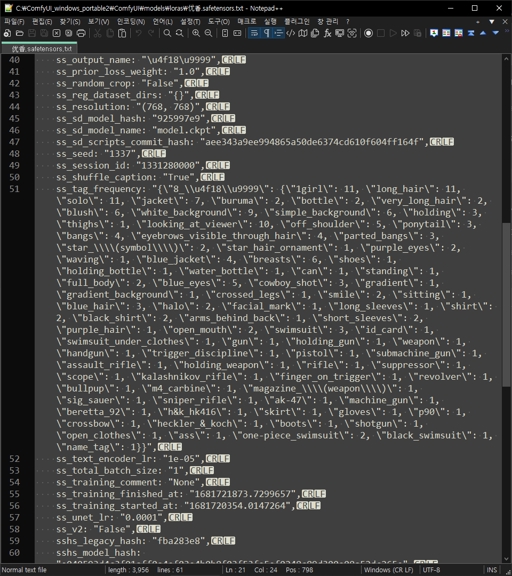Open the 언어(L) menu
The width and height of the screenshot is (512, 576).
(x=162, y=22)
